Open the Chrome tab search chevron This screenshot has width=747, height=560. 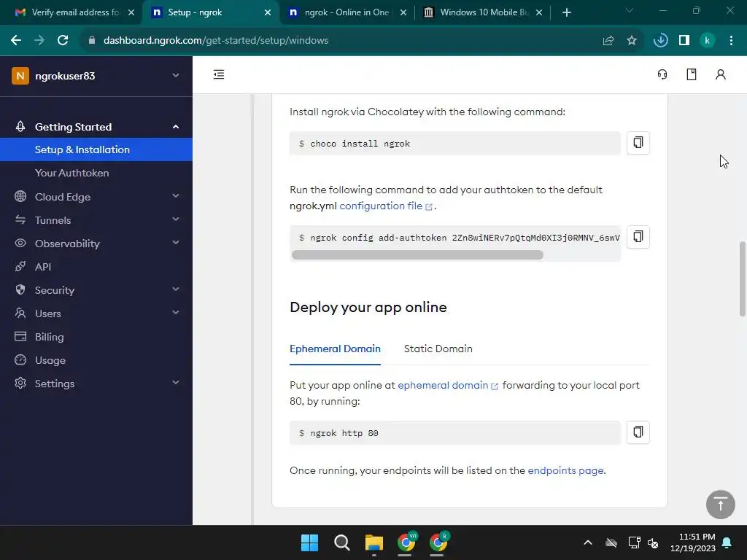coord(630,10)
